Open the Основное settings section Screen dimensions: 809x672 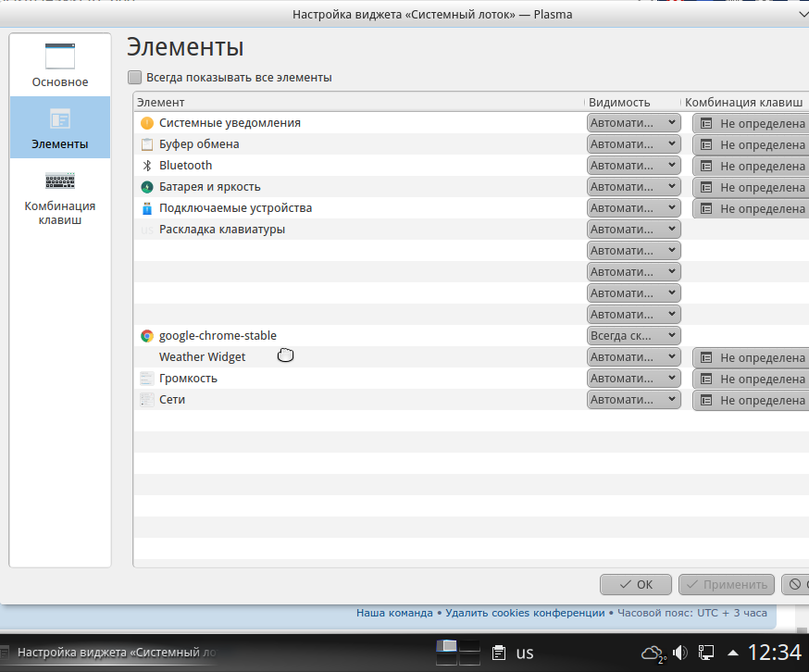click(60, 66)
